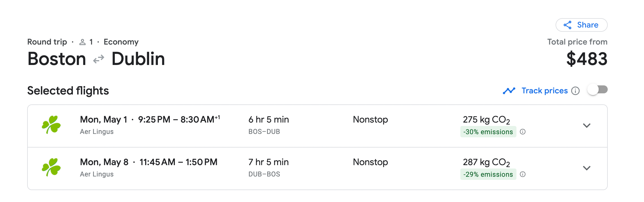Click the Share icon
This screenshot has width=644, height=202.
tap(567, 25)
